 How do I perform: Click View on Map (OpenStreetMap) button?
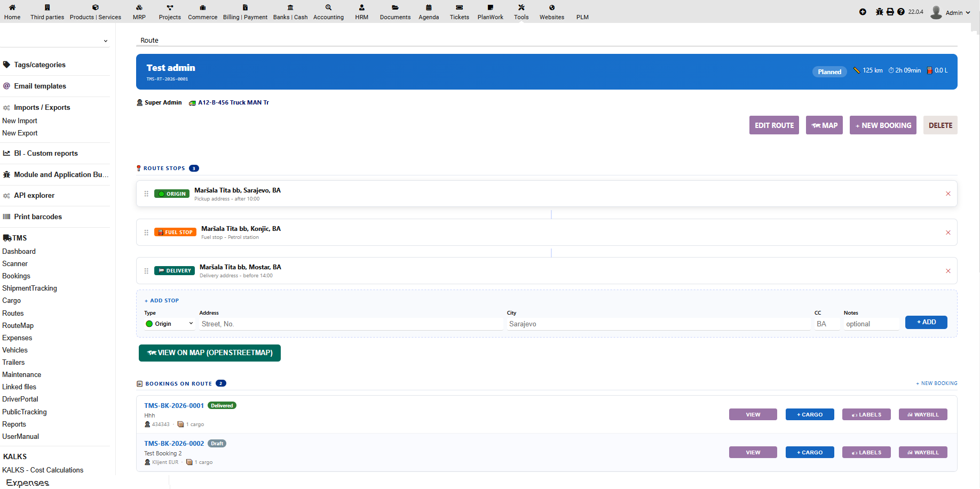210,352
